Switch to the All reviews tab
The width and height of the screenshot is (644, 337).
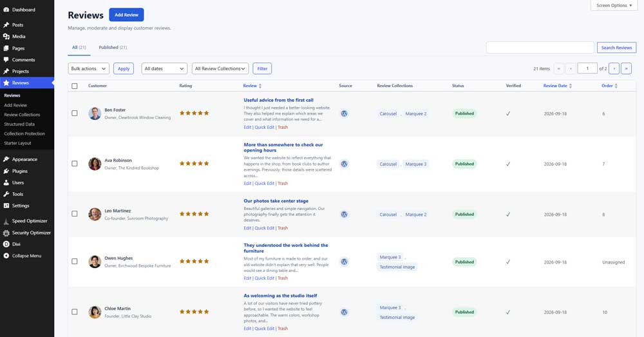point(79,48)
